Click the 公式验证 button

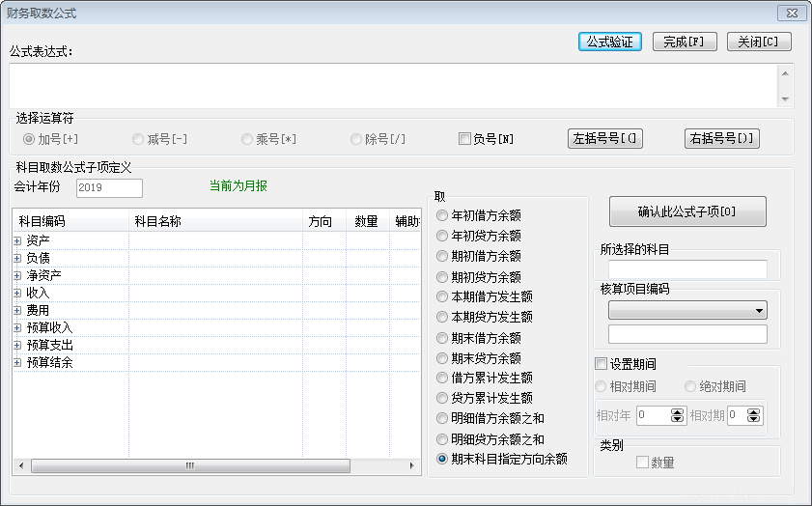point(609,42)
